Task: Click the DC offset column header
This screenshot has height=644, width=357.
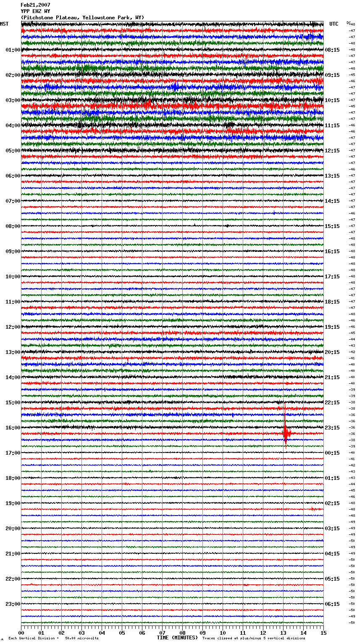Action: pos(349,23)
